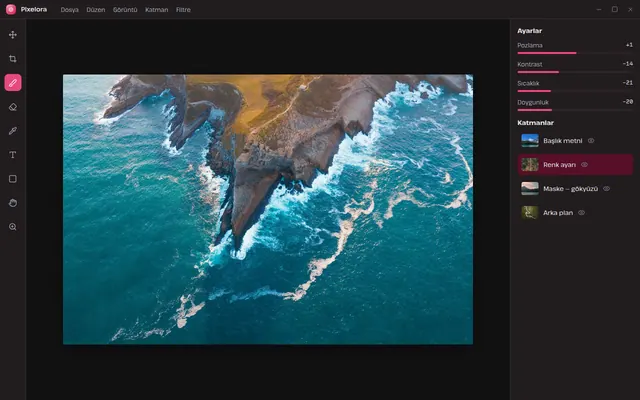Open the Filtre menu
The image size is (640, 400).
(183, 10)
